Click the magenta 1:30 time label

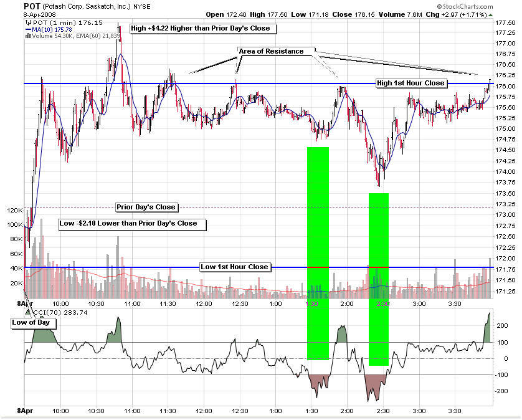point(311,303)
